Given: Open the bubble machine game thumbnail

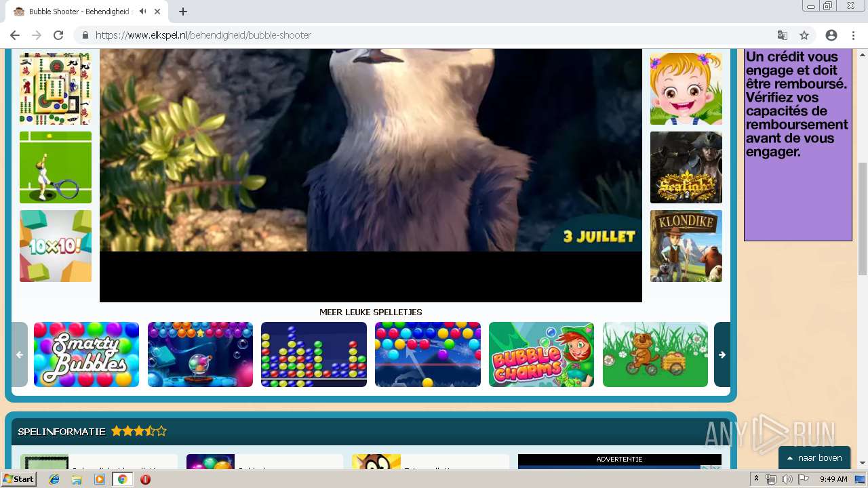Looking at the screenshot, I should pyautogui.click(x=200, y=354).
